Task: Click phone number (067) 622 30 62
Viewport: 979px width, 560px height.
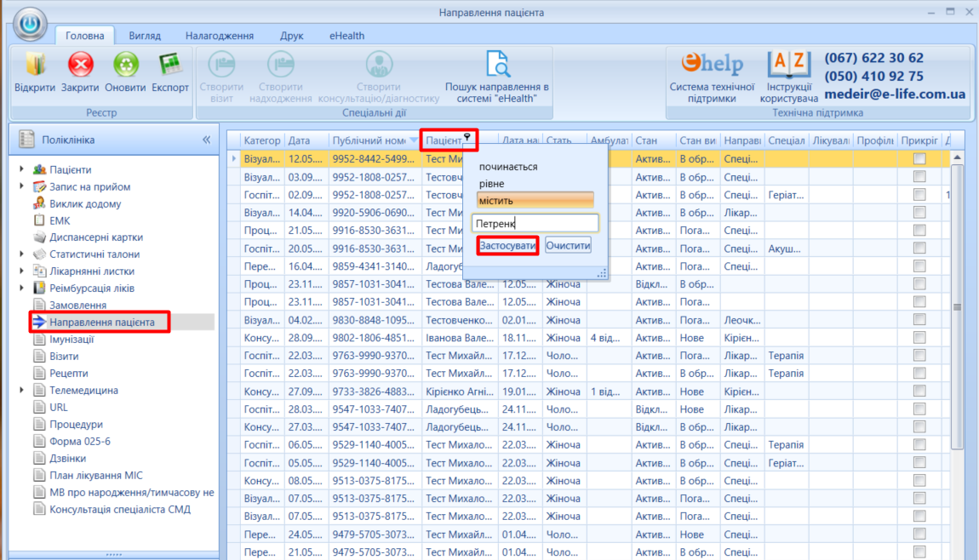Action: coord(873,58)
